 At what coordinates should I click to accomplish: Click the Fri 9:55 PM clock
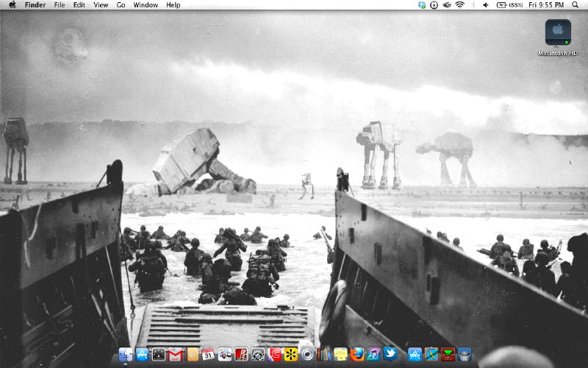coord(546,5)
